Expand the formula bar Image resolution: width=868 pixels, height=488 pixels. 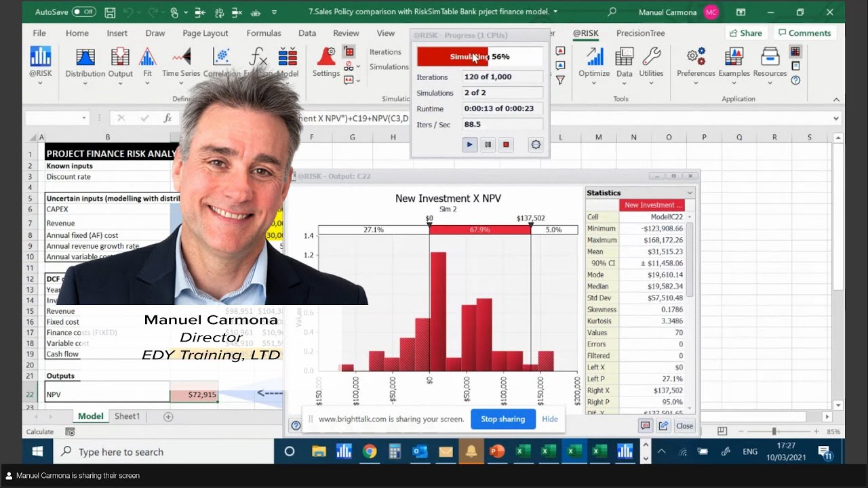[836, 118]
